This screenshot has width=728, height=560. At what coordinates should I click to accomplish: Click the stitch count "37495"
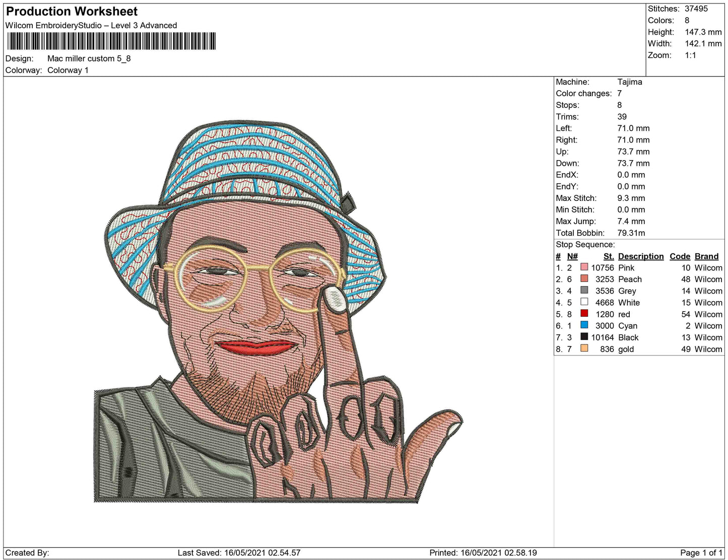tap(696, 9)
